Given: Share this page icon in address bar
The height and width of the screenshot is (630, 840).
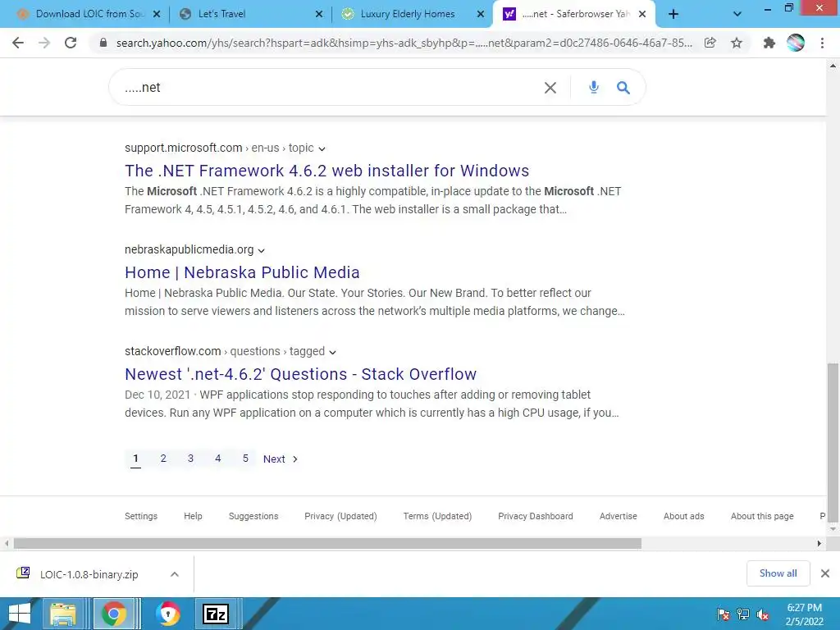Looking at the screenshot, I should [x=710, y=43].
